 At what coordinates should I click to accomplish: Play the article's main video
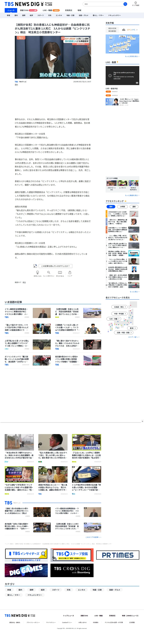(x=53, y=57)
